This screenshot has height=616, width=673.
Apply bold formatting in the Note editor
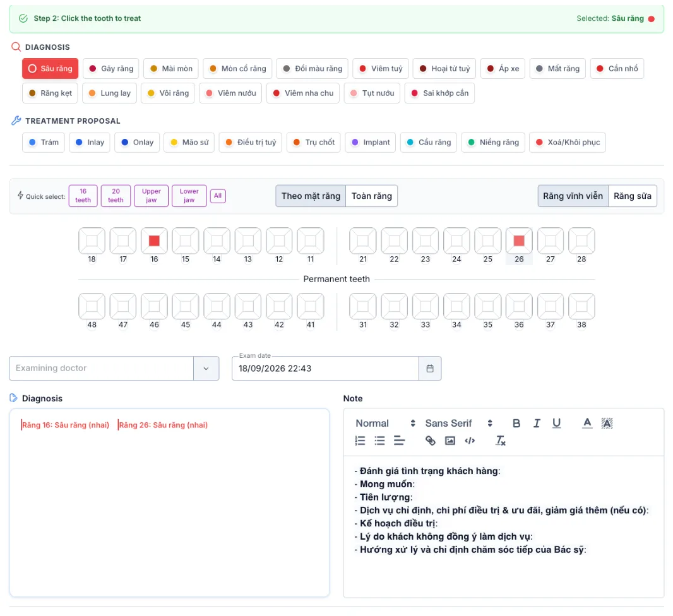(x=516, y=423)
